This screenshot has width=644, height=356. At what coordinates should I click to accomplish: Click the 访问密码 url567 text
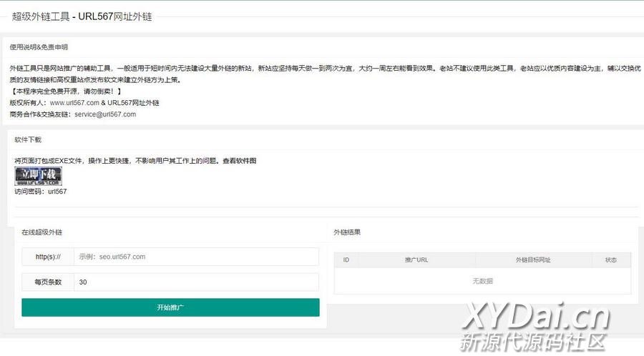41,192
